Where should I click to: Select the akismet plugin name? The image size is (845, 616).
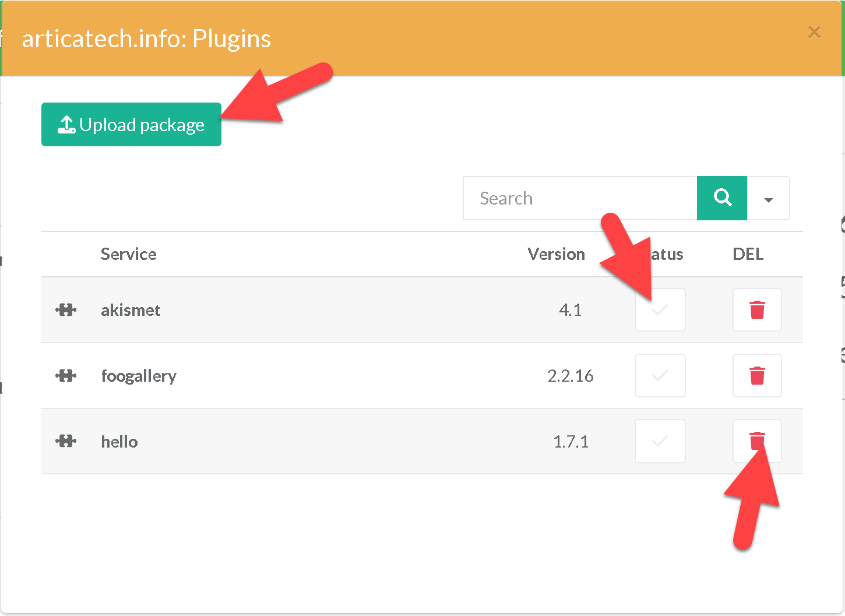[131, 310]
